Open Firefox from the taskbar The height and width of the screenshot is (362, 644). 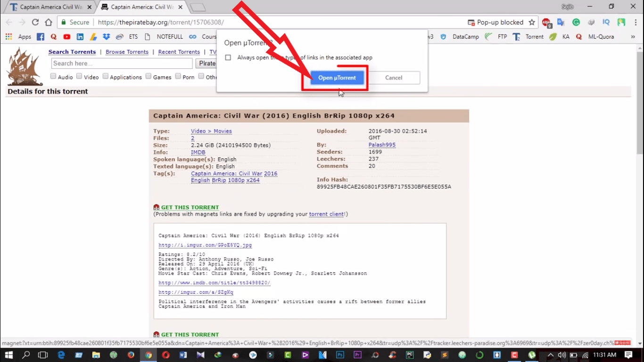pyautogui.click(x=131, y=355)
